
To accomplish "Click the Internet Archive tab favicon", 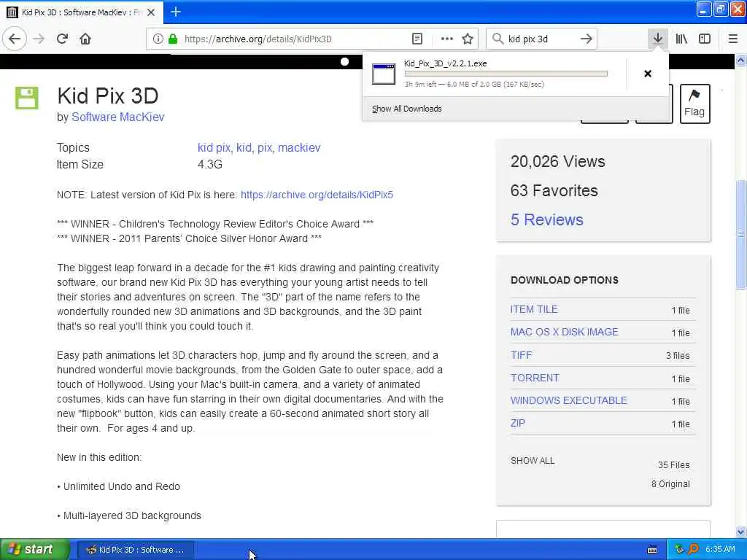I will 12,12.
